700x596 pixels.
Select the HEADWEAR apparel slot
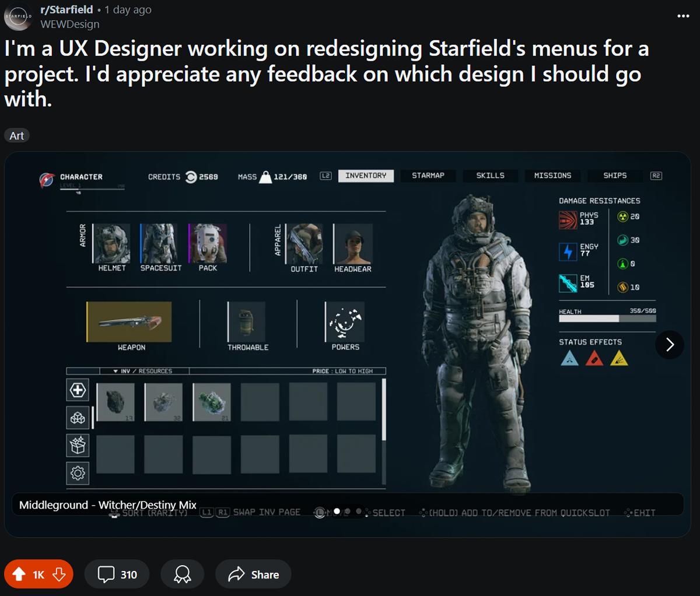[353, 243]
